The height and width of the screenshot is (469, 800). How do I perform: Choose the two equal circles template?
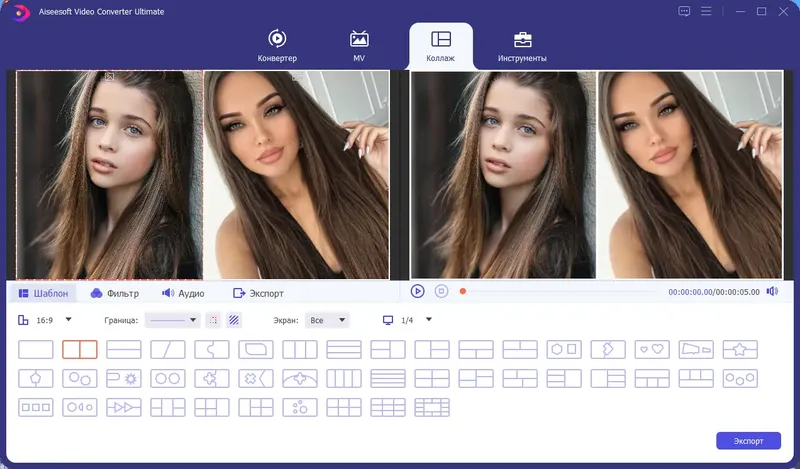pyautogui.click(x=168, y=379)
